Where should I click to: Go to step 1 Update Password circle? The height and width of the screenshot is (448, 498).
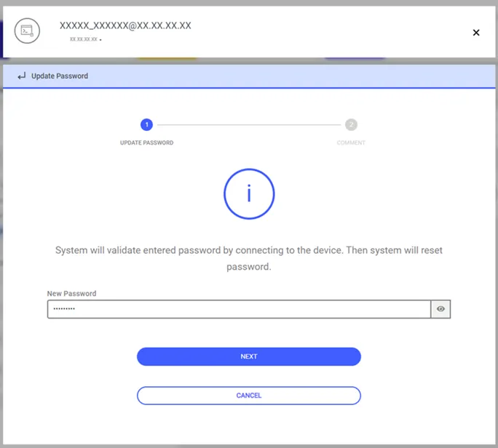pos(146,124)
